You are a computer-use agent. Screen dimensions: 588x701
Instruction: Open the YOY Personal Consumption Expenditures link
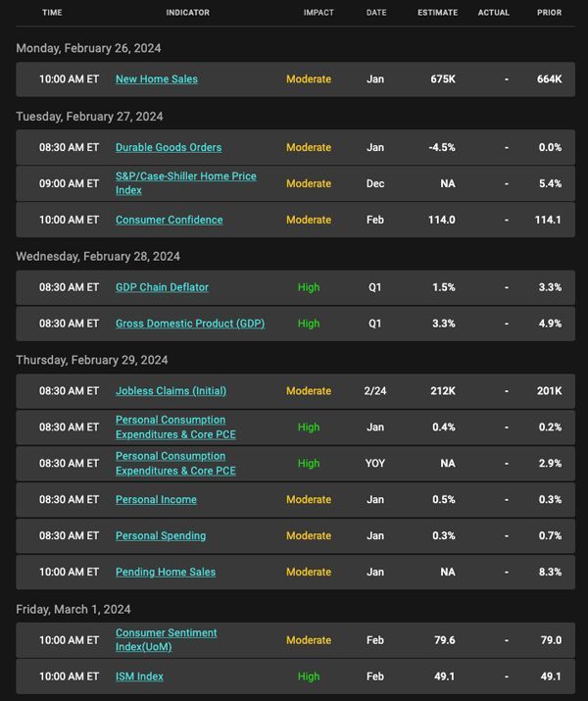click(175, 464)
